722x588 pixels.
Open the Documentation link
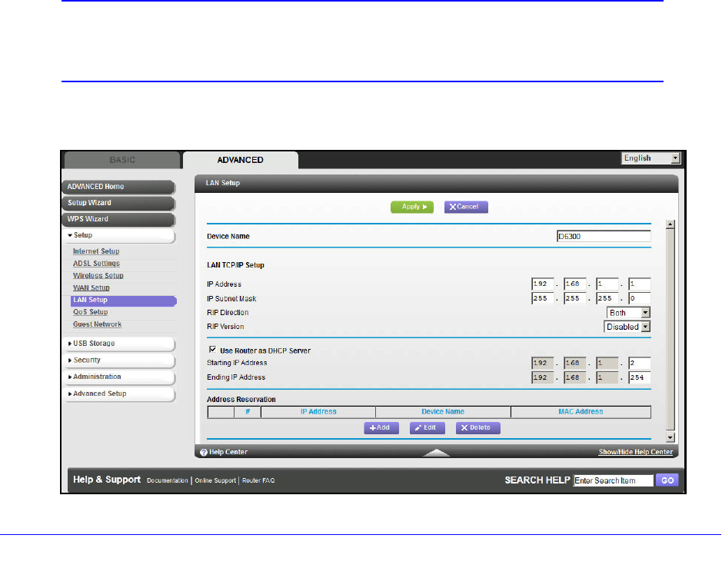pyautogui.click(x=167, y=480)
